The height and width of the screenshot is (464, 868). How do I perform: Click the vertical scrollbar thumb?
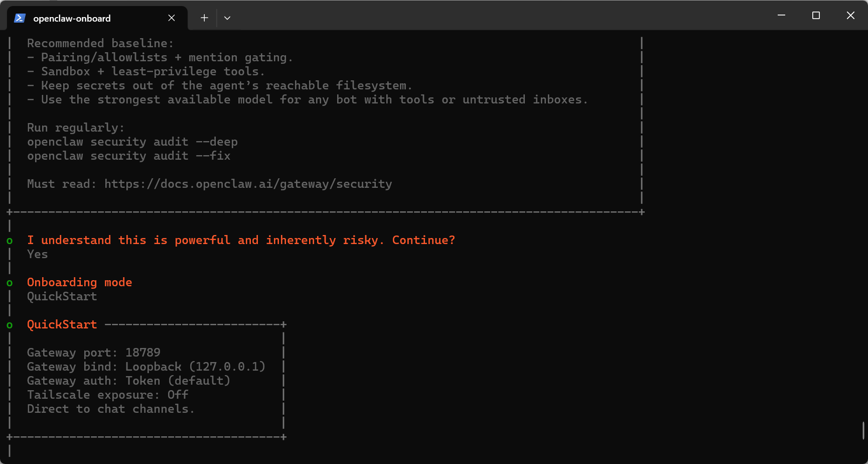[863, 430]
